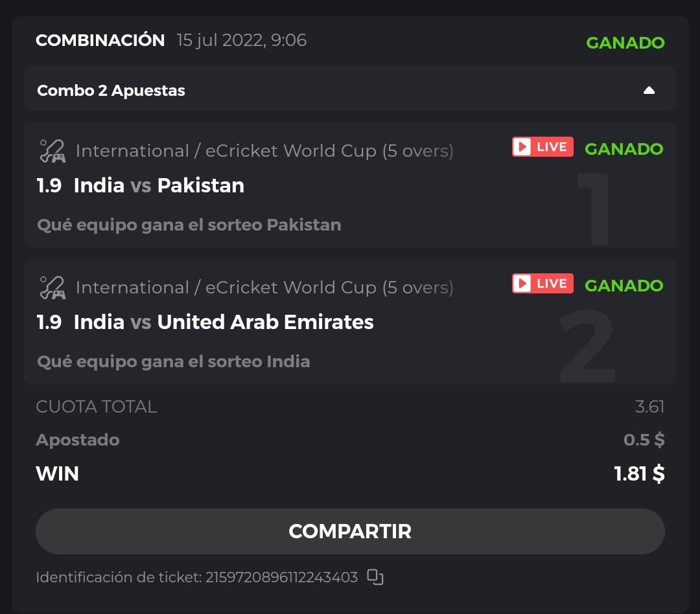Click the eCricket icon for India vs United Arab Emirates
This screenshot has width=700, height=614.
(52, 288)
